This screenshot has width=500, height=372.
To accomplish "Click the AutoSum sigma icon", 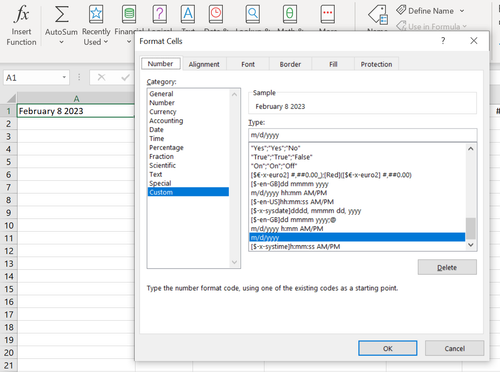I will (62, 14).
